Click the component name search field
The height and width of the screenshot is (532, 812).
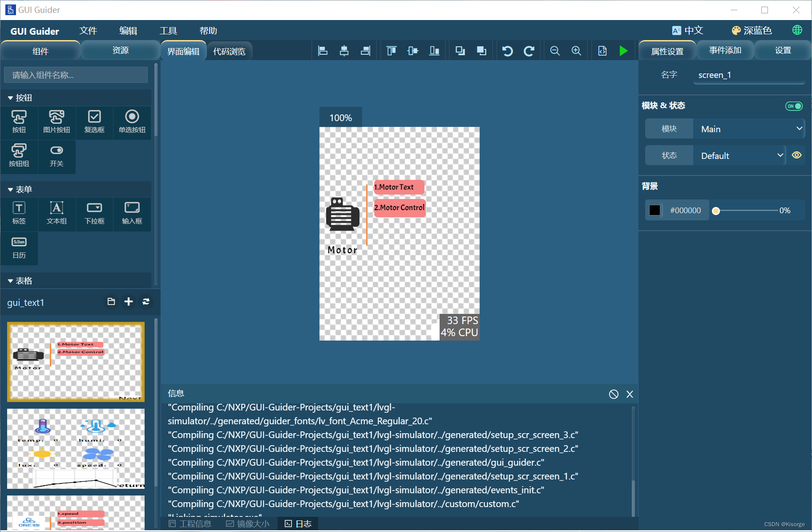pos(76,75)
